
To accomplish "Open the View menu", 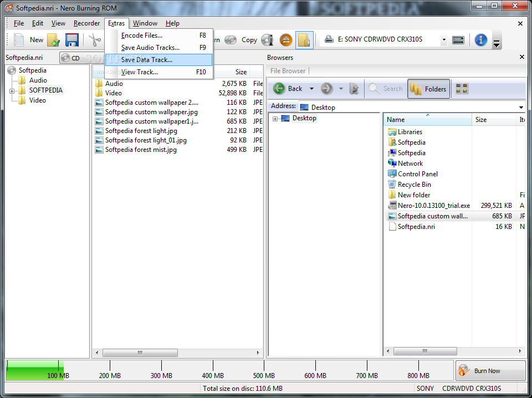I will [58, 23].
